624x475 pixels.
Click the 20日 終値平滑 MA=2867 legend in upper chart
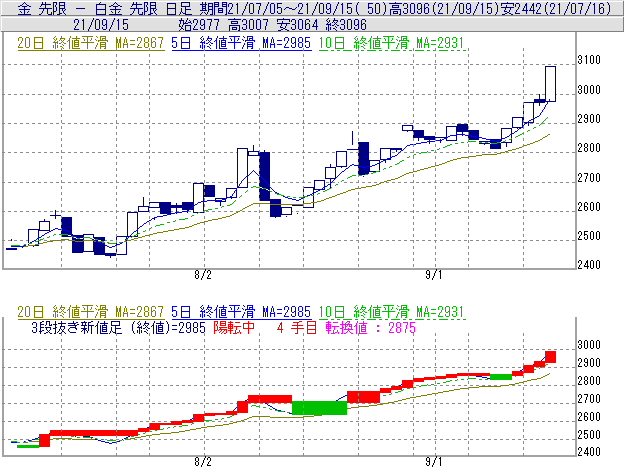(91, 43)
